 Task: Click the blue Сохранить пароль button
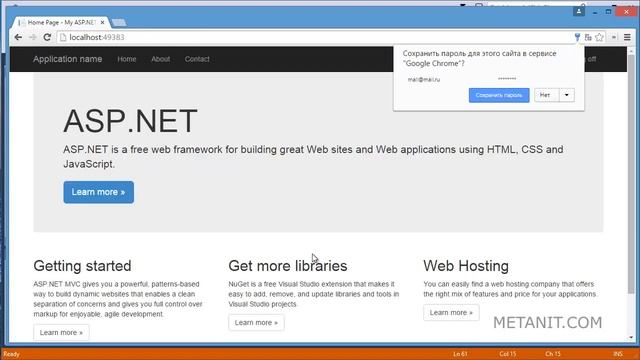pyautogui.click(x=499, y=95)
